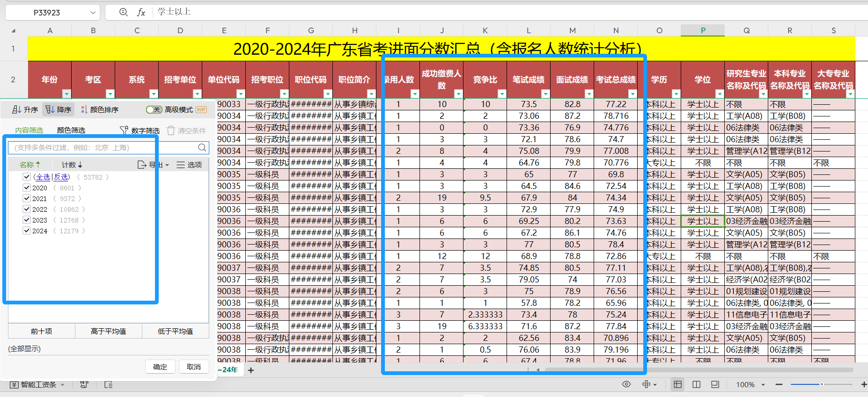The width and height of the screenshot is (868, 397).
Task: Switch to the 颜色筛选 tab
Action: pyautogui.click(x=71, y=130)
